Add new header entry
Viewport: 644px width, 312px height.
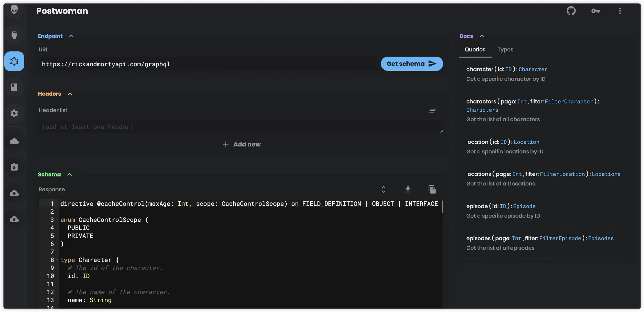point(242,144)
